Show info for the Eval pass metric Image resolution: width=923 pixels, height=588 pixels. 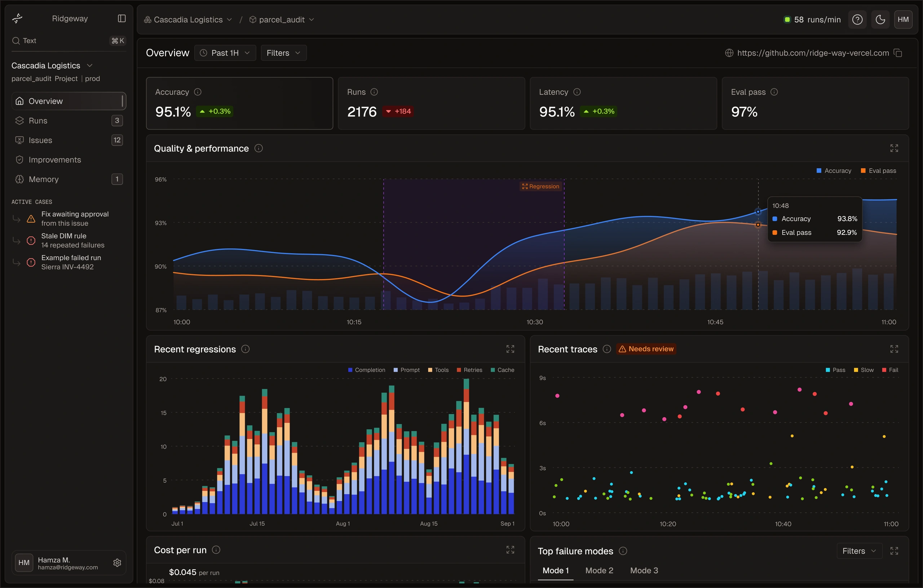774,92
